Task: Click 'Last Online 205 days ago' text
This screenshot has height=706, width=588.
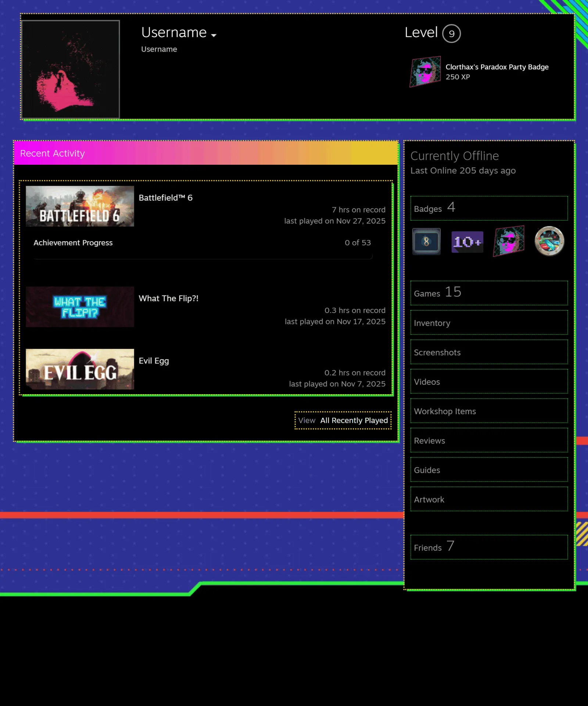Action: pos(463,171)
